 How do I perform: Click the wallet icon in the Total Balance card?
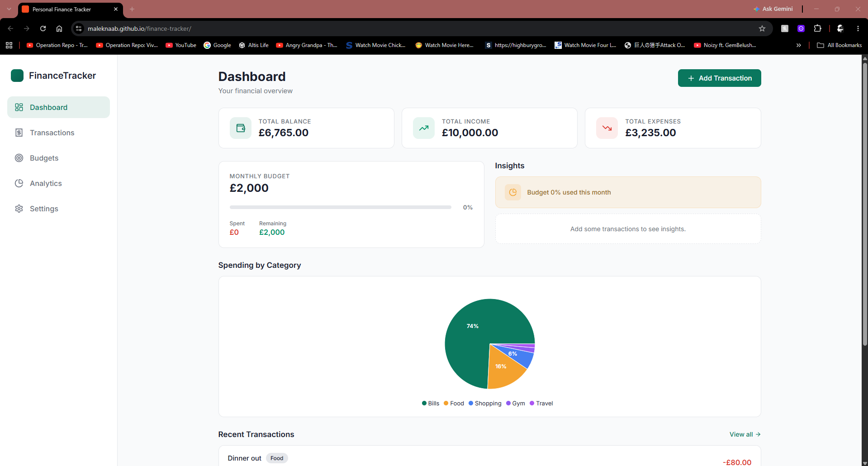(x=241, y=128)
